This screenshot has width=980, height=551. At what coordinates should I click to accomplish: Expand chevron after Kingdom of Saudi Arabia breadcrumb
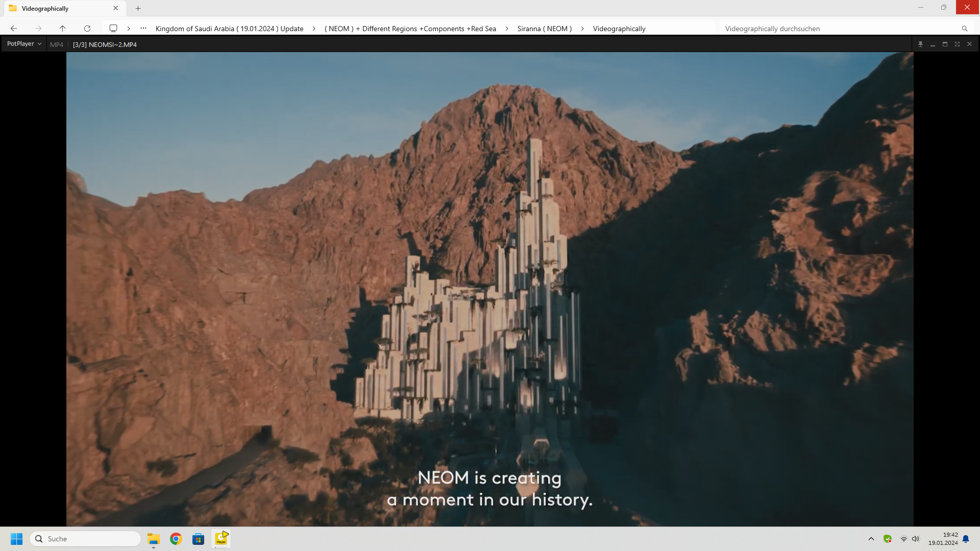click(314, 29)
